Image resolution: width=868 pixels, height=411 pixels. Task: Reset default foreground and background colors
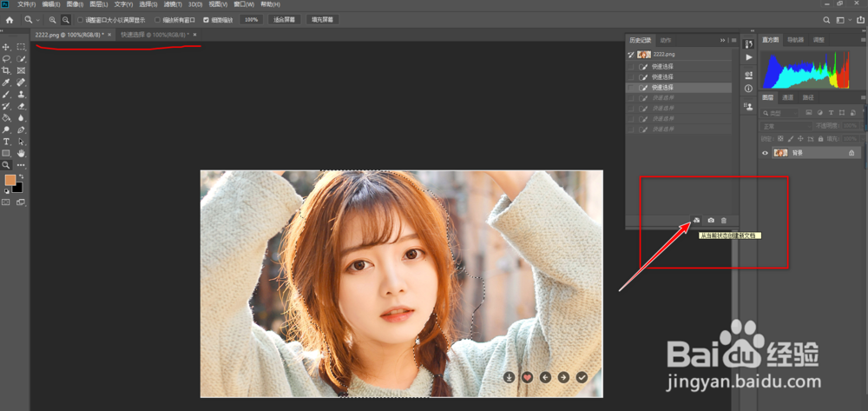coord(7,191)
